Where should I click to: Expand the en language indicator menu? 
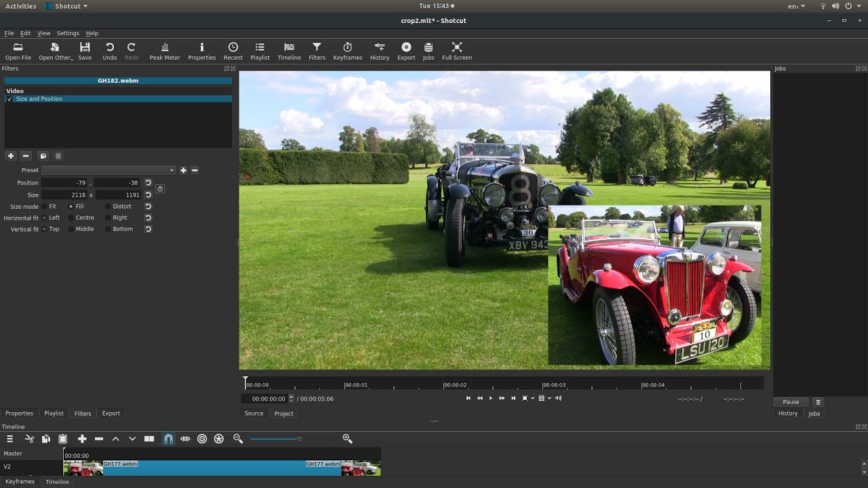tap(796, 6)
